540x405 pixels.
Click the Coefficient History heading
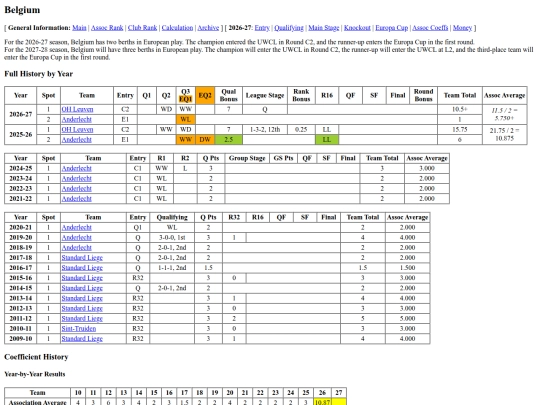point(36,357)
